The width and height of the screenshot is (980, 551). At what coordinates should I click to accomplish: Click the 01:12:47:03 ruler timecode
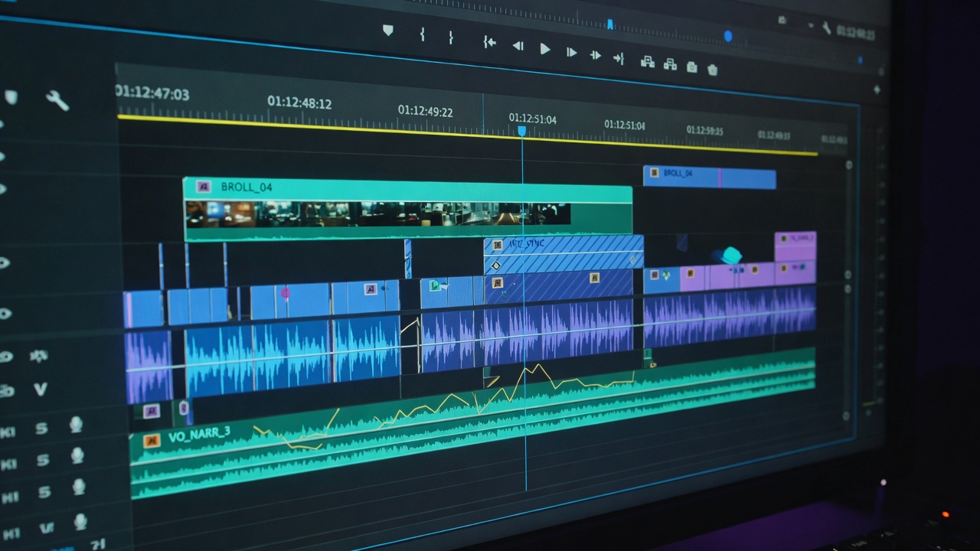point(152,93)
